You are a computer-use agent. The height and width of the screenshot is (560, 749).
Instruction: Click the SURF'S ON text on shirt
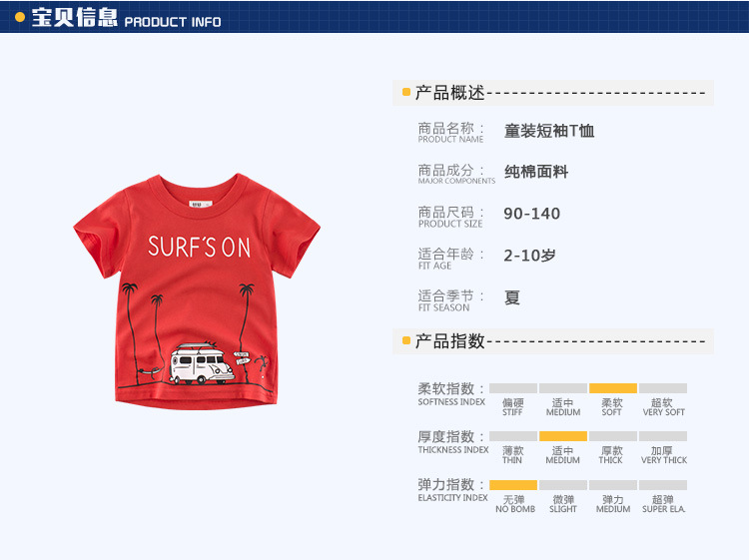point(199,247)
